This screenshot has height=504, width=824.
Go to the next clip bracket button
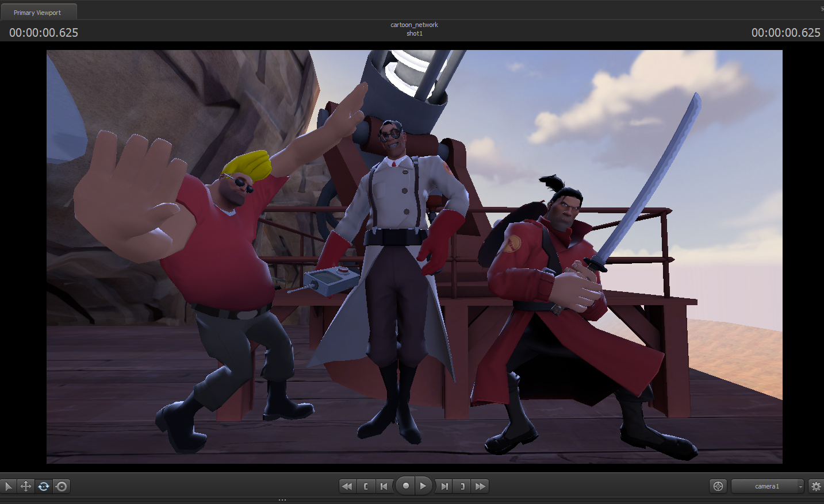coord(462,486)
